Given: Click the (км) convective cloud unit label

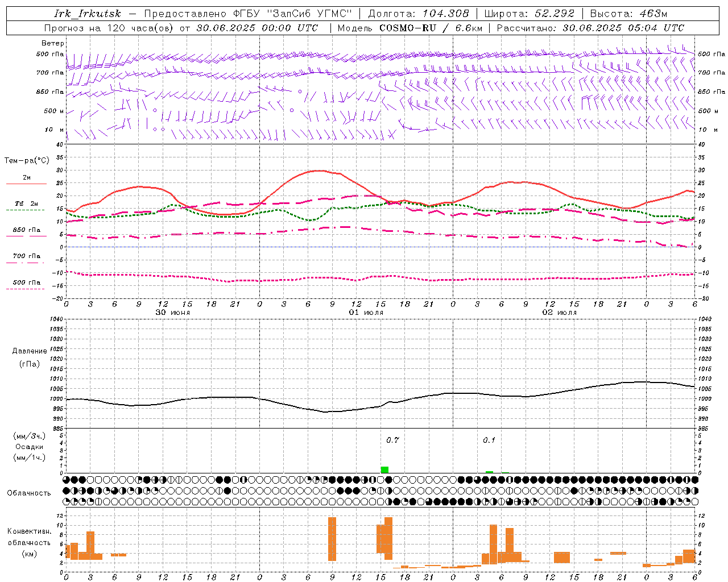Looking at the screenshot, I should pyautogui.click(x=29, y=554).
